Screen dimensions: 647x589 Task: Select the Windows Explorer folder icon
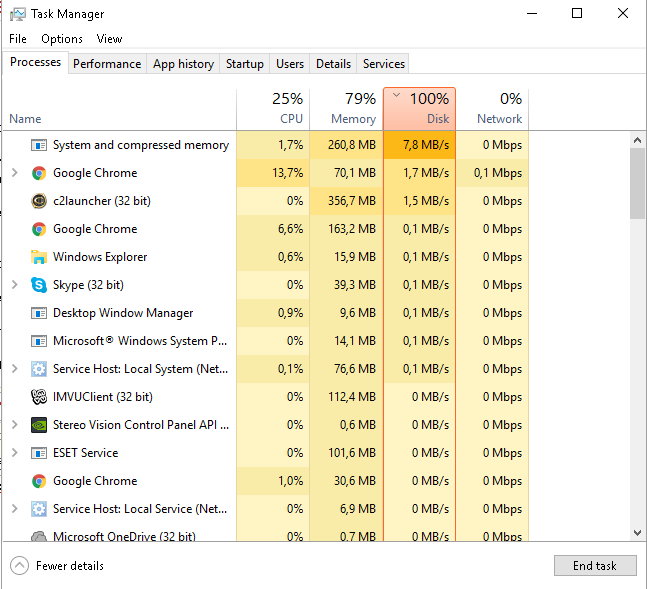[39, 257]
